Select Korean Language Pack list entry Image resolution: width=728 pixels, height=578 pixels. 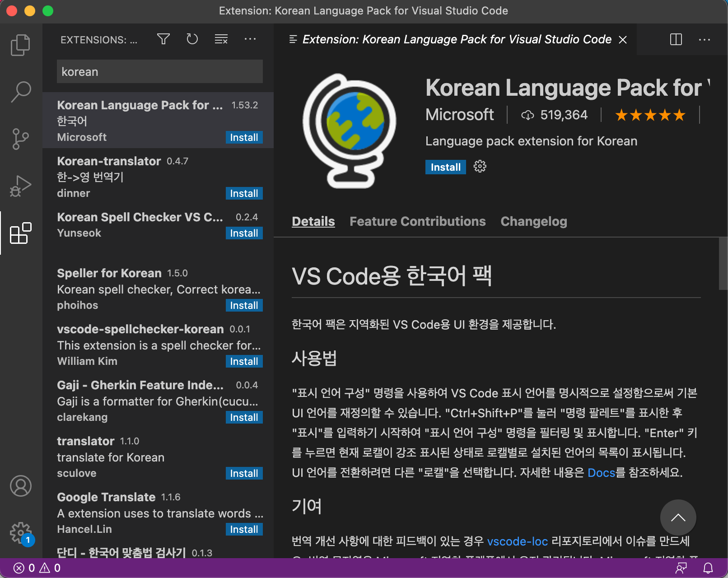[x=158, y=120]
